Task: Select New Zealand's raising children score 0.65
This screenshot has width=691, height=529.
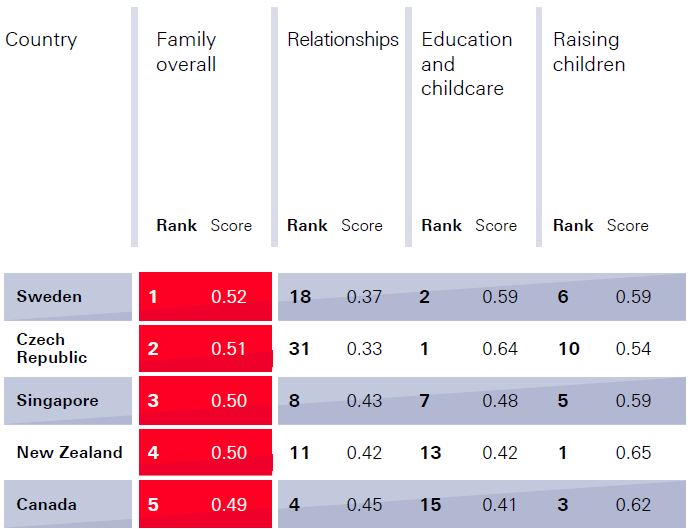Action: 633,453
